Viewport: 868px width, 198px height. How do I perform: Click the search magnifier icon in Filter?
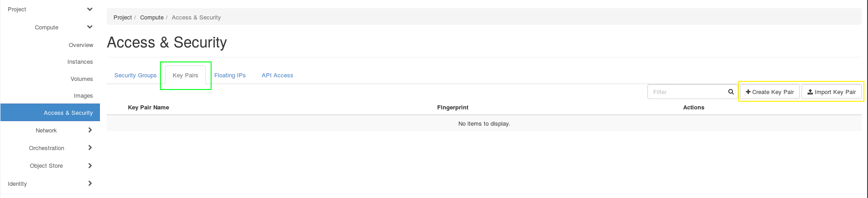(x=731, y=92)
